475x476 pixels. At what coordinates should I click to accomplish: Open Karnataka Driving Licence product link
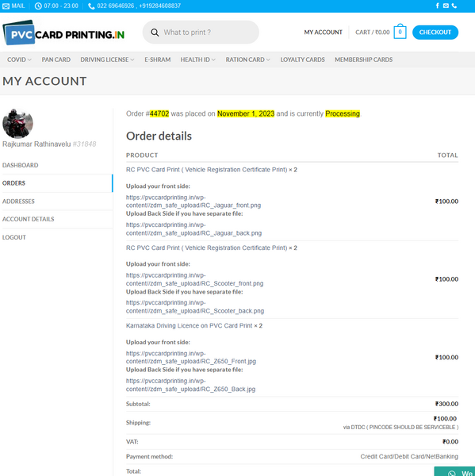click(189, 326)
